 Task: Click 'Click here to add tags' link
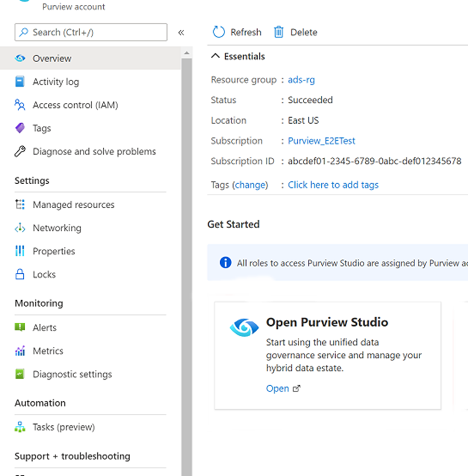333,185
